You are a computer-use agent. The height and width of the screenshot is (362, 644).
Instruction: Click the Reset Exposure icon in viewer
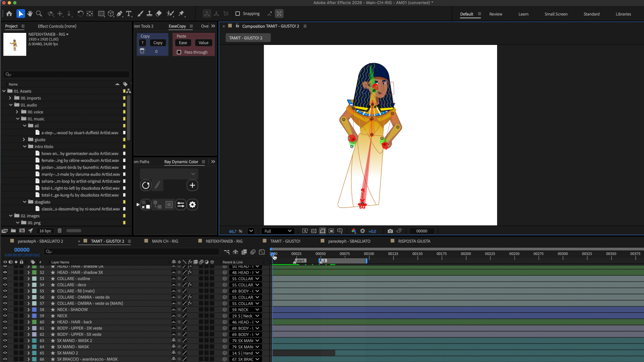[363, 231]
